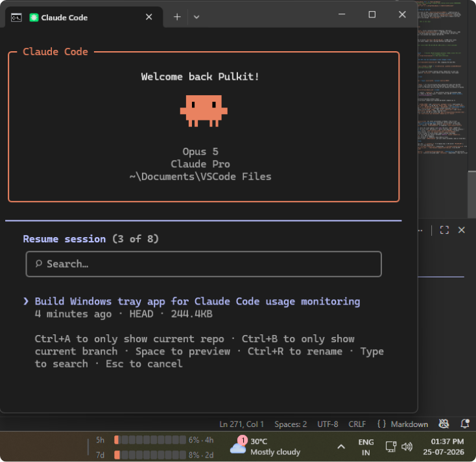Open the terminal profile dropdown chevron
This screenshot has width=476, height=462.
click(196, 17)
